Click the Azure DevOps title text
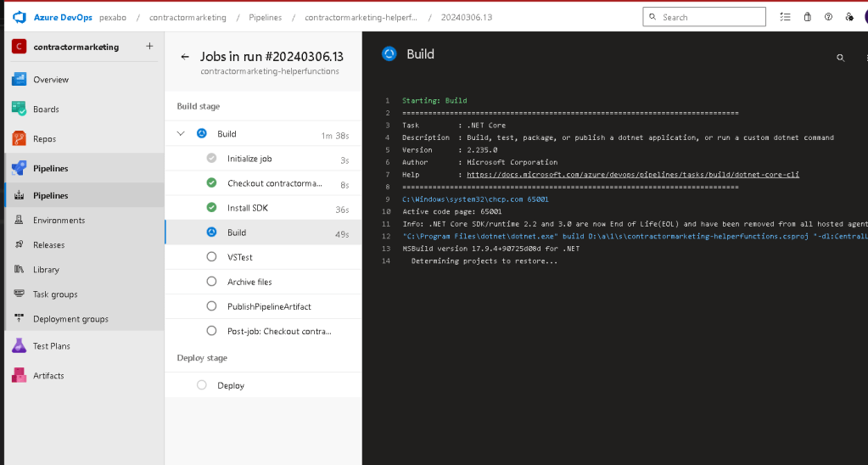The height and width of the screenshot is (465, 868). coord(63,17)
